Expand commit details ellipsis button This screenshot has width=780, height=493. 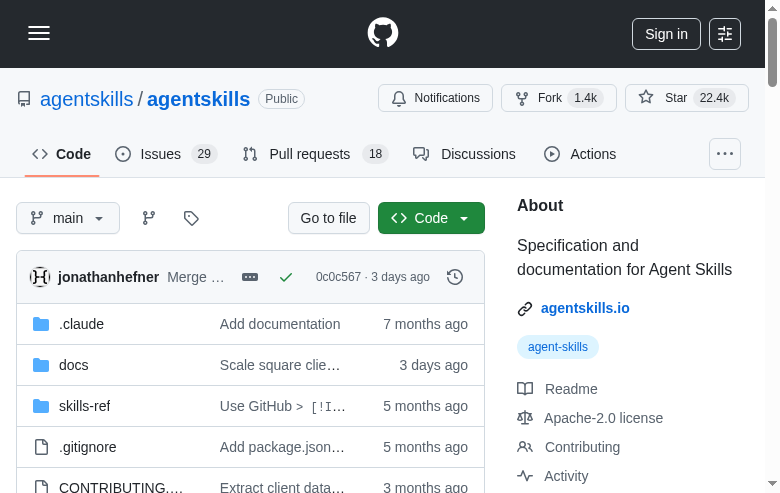(x=250, y=277)
